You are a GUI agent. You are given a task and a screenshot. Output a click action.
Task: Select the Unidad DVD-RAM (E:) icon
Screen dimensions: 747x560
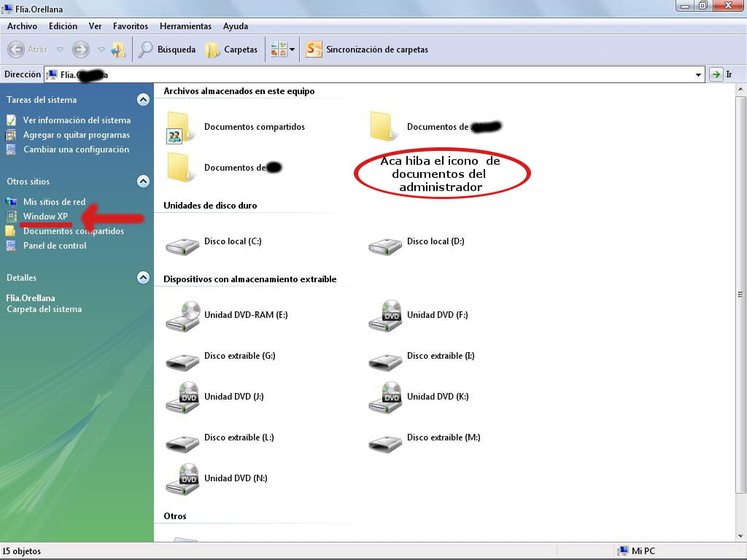(x=183, y=316)
